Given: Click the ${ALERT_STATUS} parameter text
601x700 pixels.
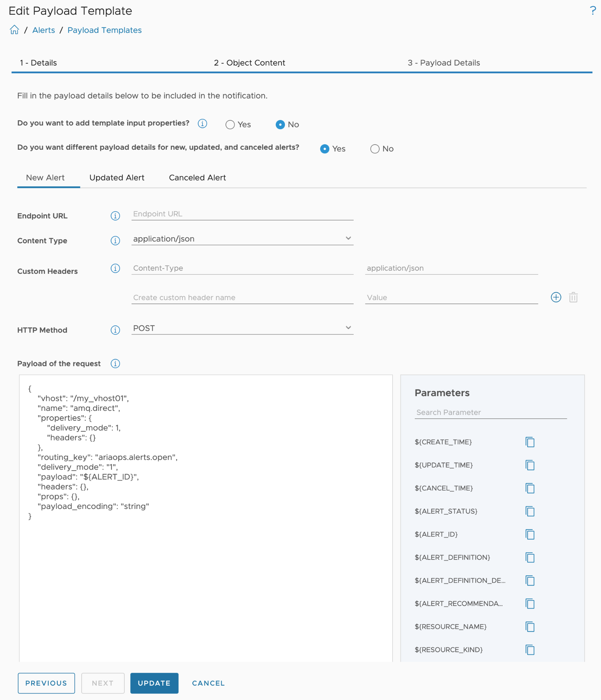Looking at the screenshot, I should click(446, 511).
